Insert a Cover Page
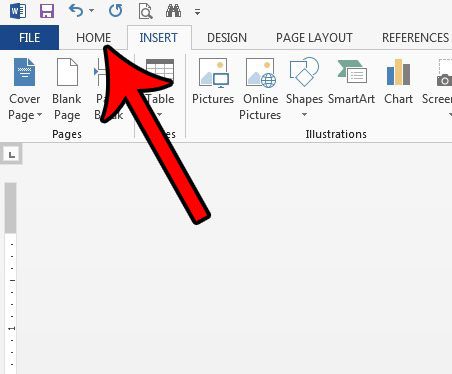 point(25,89)
